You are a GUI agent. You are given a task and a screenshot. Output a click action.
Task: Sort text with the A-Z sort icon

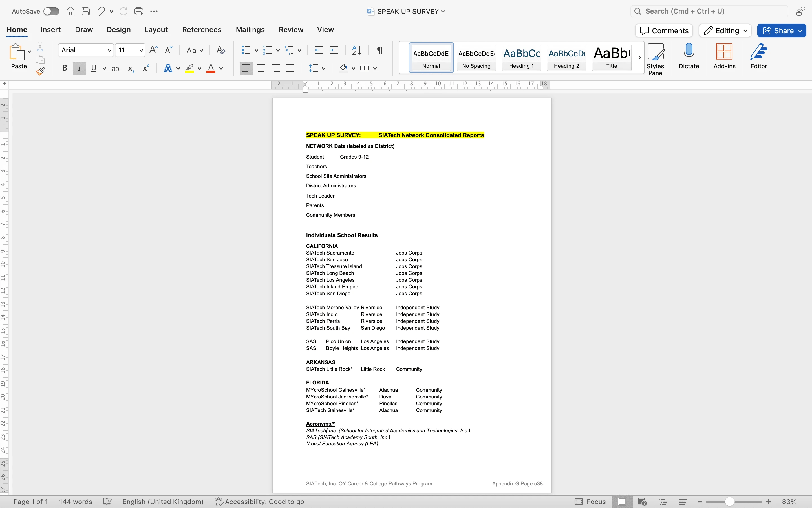(357, 50)
